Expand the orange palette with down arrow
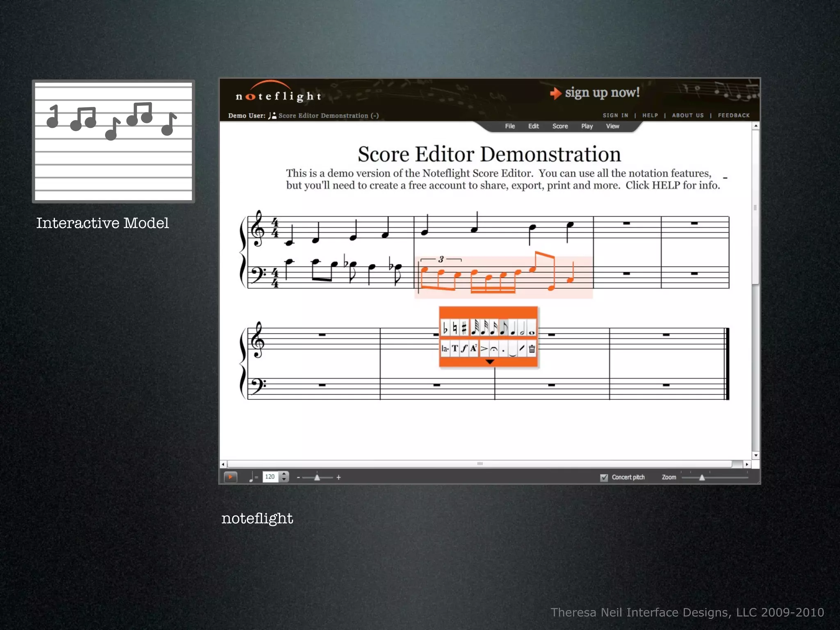The height and width of the screenshot is (630, 840). [x=489, y=362]
